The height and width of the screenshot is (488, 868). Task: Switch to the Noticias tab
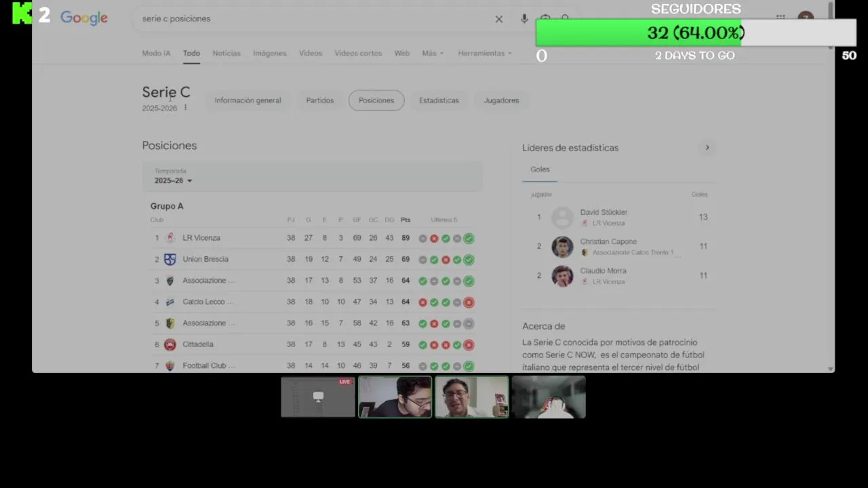click(x=226, y=53)
